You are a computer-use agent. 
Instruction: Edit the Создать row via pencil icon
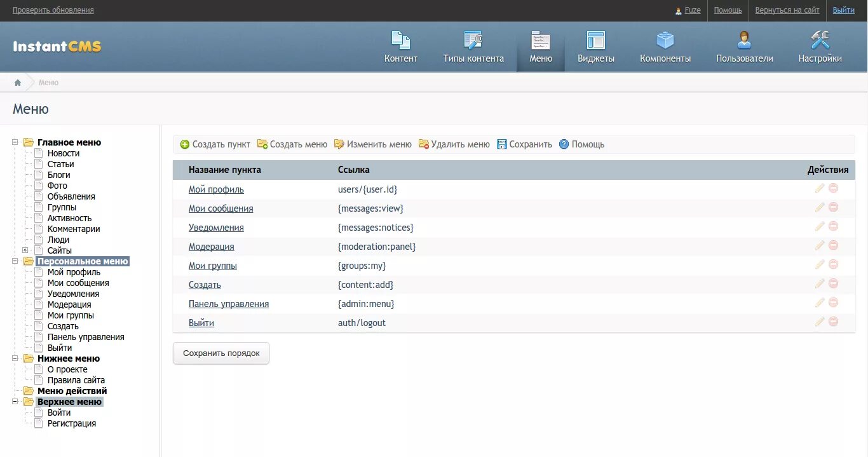pos(820,283)
